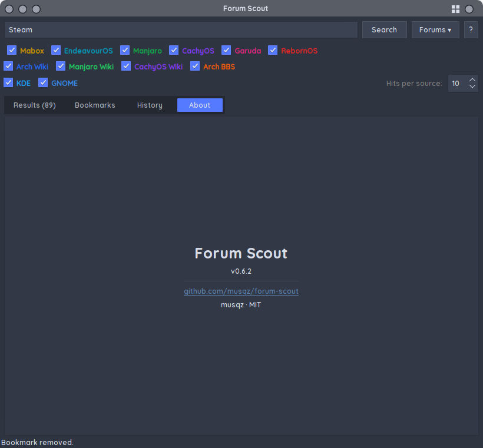Select the About tab
483x448 pixels.
[200, 105]
